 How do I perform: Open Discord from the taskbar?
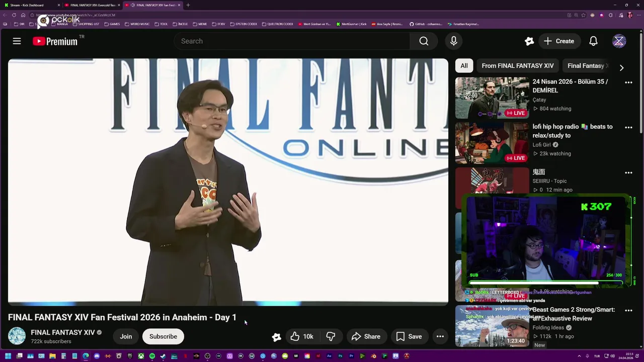[97, 356]
